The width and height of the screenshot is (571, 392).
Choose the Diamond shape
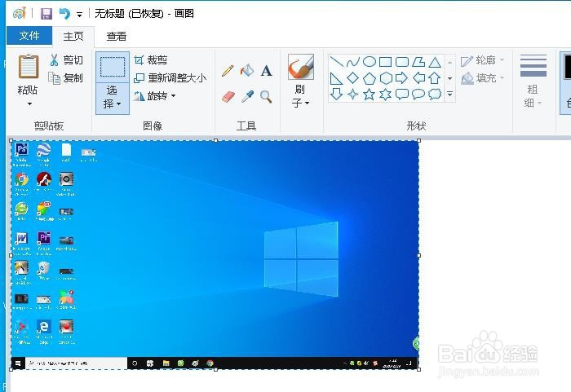pyautogui.click(x=352, y=78)
